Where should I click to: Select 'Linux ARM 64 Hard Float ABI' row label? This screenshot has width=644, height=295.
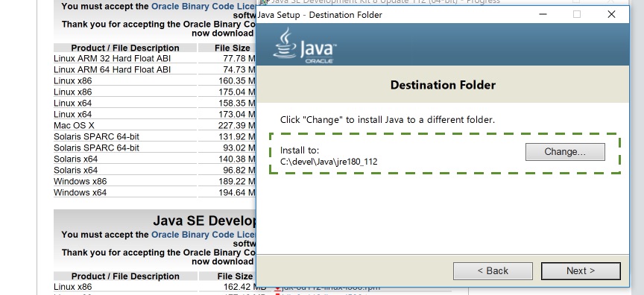[x=112, y=69]
